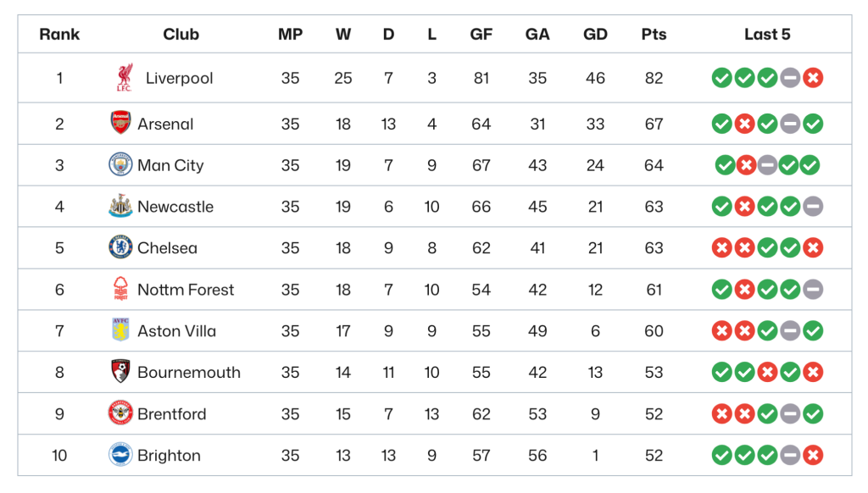868x493 pixels.
Task: Click the Last 5 column header
Action: pyautogui.click(x=767, y=34)
